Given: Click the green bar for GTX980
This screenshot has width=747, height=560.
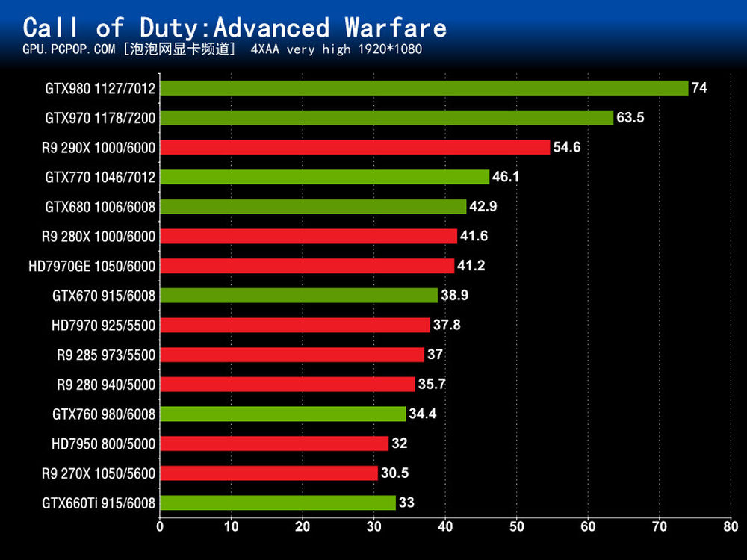Looking at the screenshot, I should (x=424, y=88).
